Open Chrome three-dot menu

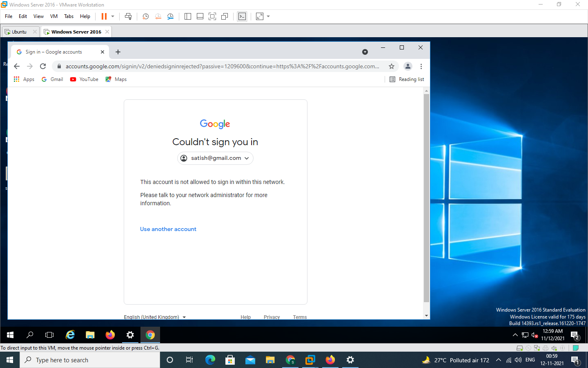pyautogui.click(x=421, y=66)
